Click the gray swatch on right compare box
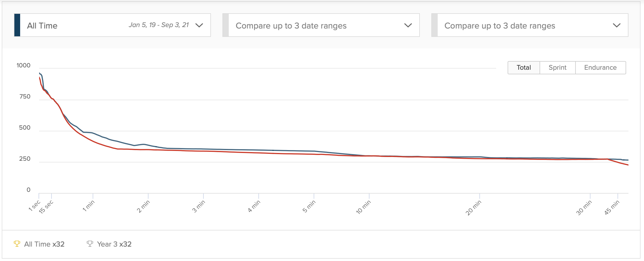 click(435, 25)
